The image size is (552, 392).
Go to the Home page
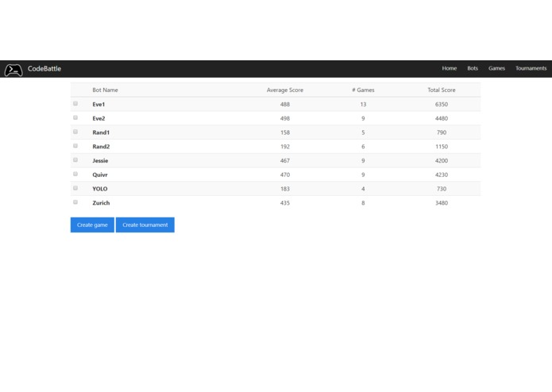tap(450, 68)
